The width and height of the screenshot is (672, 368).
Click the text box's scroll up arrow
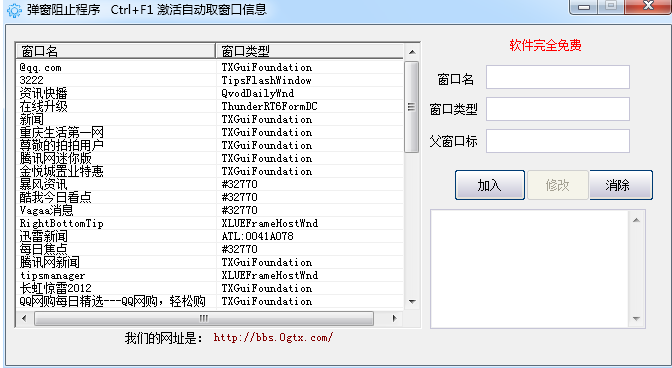(x=636, y=220)
